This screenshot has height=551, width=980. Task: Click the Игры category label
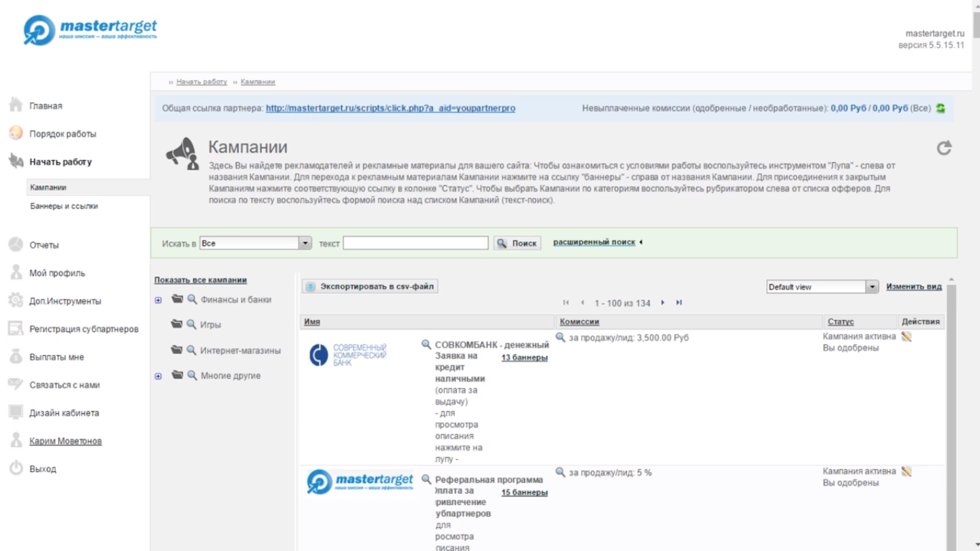(x=211, y=324)
